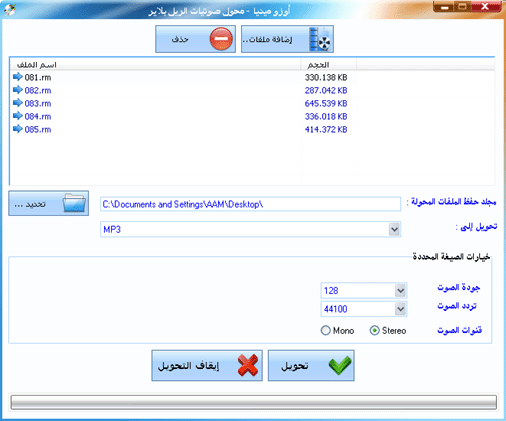The image size is (506, 421).
Task: Expand the MP3 output format dropdown
Action: [x=394, y=229]
